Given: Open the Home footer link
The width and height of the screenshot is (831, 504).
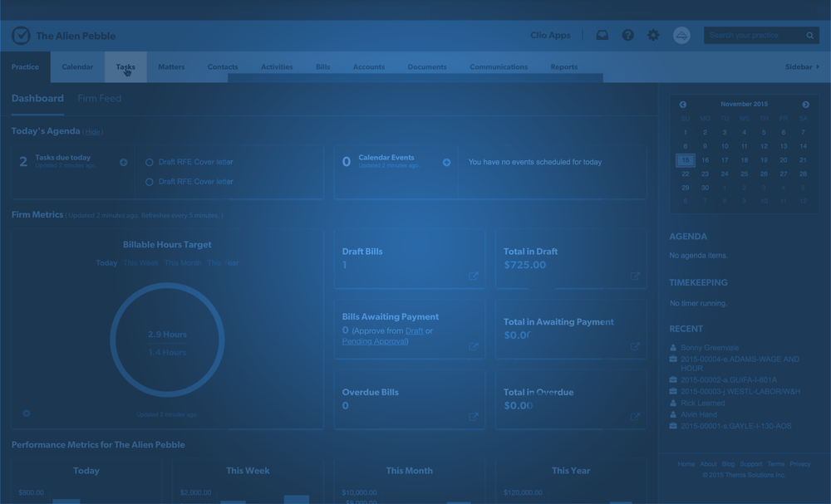Looking at the screenshot, I should (x=686, y=464).
